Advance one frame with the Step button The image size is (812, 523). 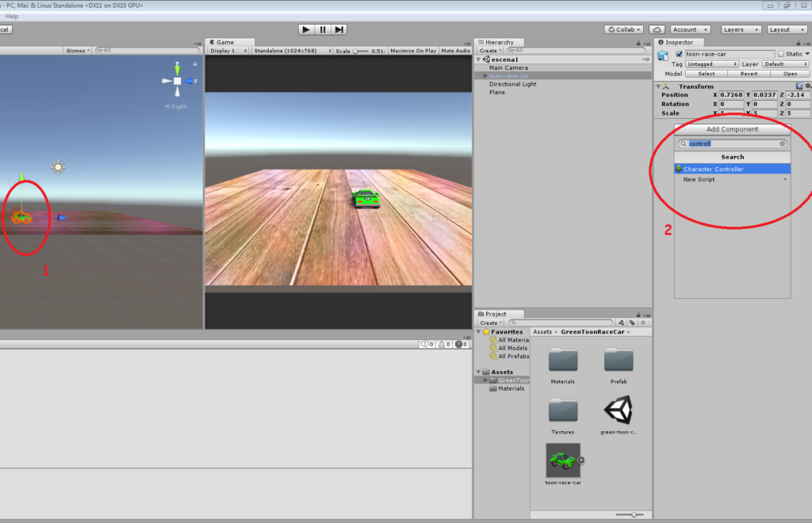[x=339, y=29]
